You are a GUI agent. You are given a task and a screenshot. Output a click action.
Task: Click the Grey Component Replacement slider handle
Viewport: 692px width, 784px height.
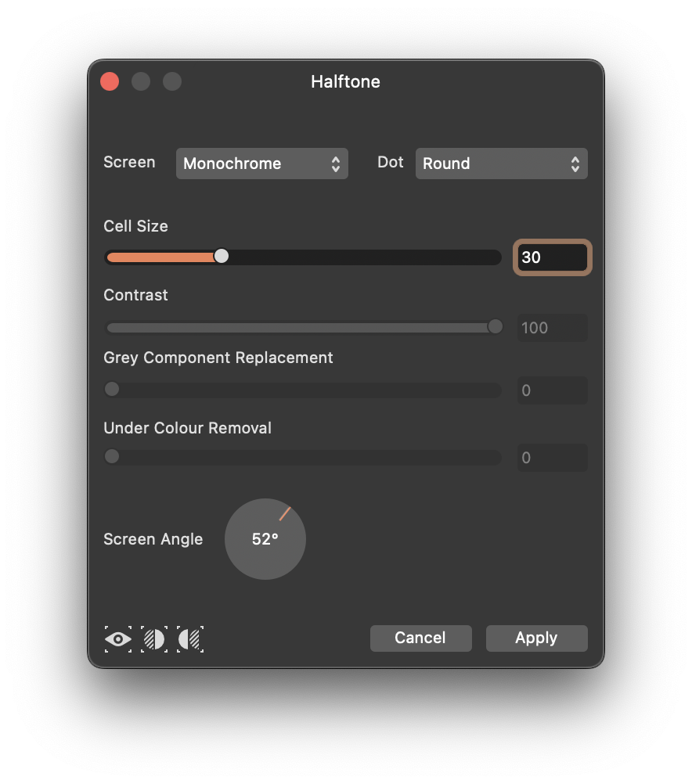(x=112, y=389)
